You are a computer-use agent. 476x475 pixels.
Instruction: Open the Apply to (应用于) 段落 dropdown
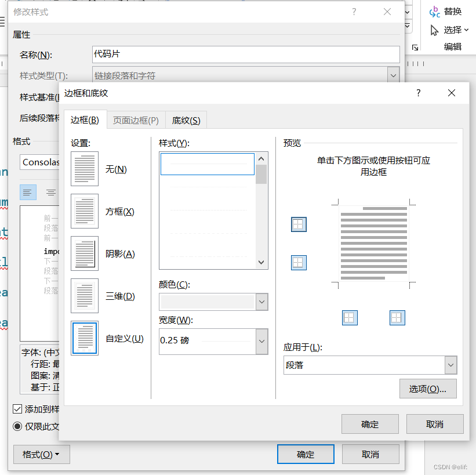point(451,365)
